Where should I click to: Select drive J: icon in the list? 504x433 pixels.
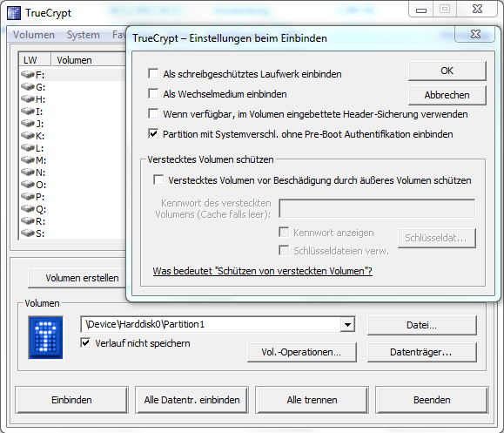28,124
